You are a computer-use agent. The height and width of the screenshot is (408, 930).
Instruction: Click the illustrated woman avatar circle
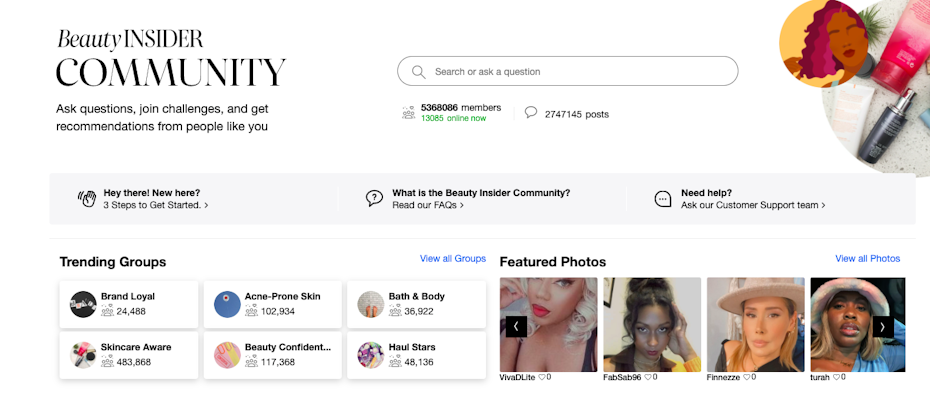[823, 43]
